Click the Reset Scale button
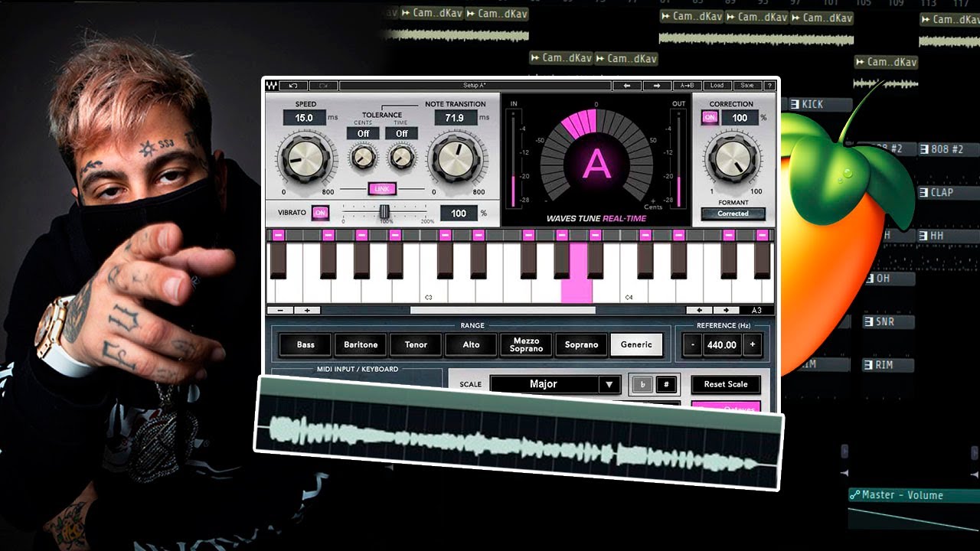 [x=726, y=384]
